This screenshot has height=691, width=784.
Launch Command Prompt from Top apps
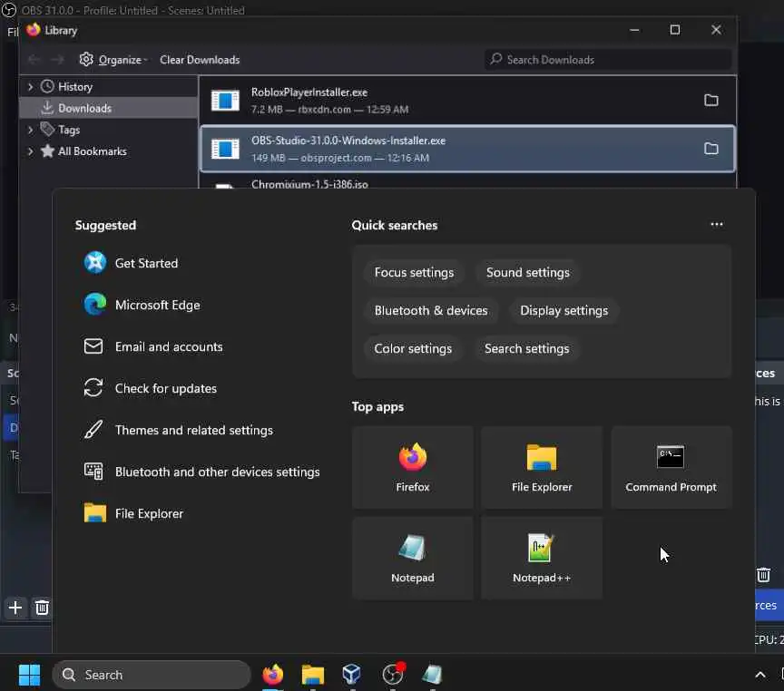[x=671, y=467]
